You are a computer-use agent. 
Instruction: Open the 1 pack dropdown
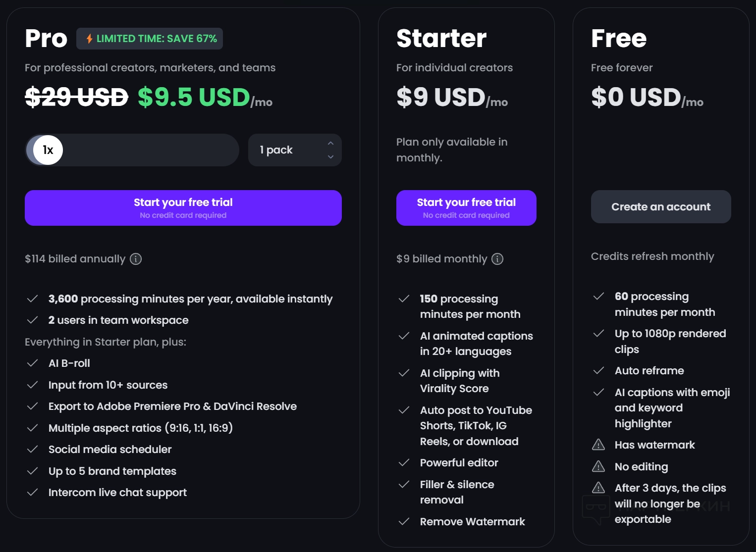(x=295, y=150)
